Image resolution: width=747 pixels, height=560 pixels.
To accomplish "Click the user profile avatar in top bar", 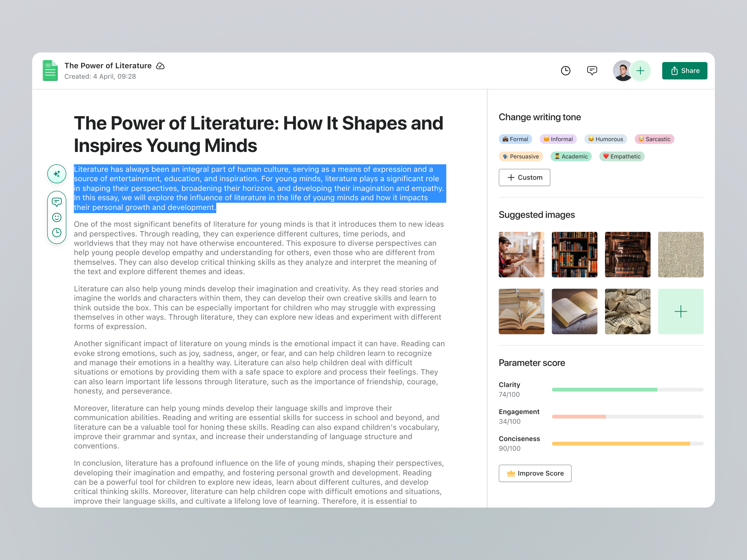I will 621,71.
